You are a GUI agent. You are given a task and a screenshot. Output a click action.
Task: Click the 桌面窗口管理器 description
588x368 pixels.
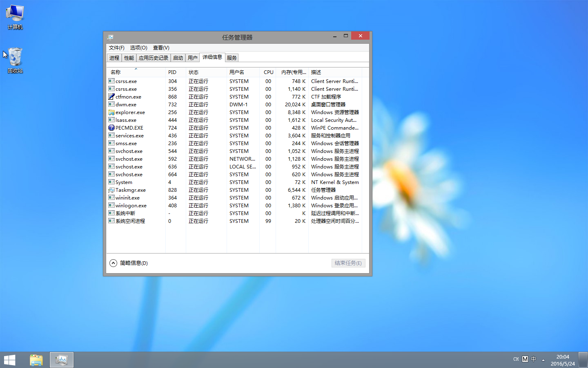[x=328, y=104]
